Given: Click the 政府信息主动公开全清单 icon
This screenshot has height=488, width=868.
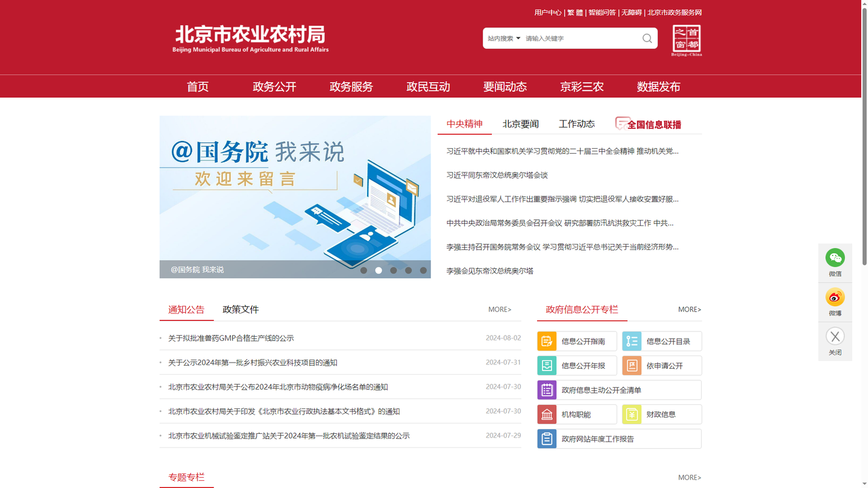Looking at the screenshot, I should tap(547, 390).
